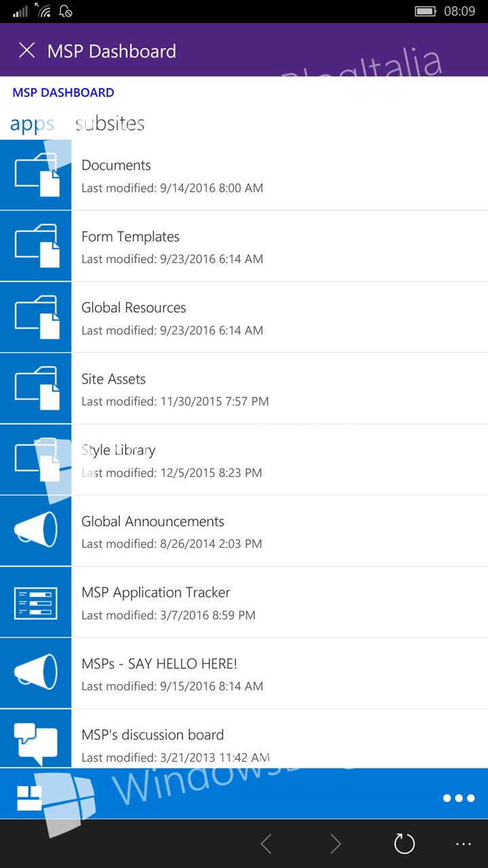Screen dimensions: 488x868
Task: Switch to the subsites tab
Action: pyautogui.click(x=110, y=123)
